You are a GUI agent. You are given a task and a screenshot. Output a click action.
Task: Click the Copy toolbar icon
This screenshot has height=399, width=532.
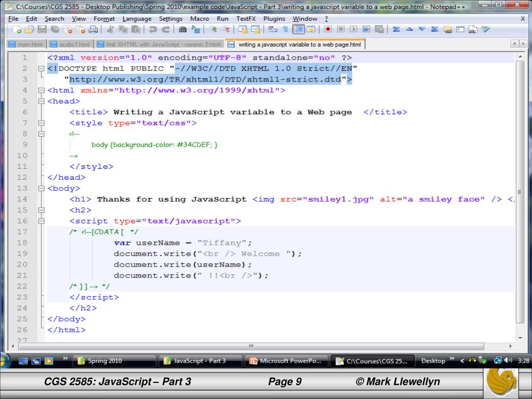click(123, 30)
